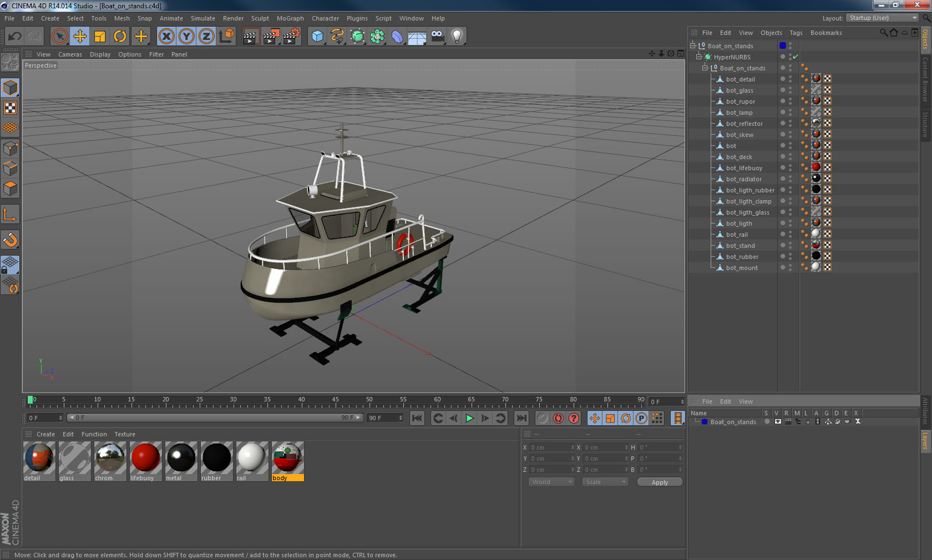
Task: Click the HyperNURBS generator icon
Action: pos(357,37)
